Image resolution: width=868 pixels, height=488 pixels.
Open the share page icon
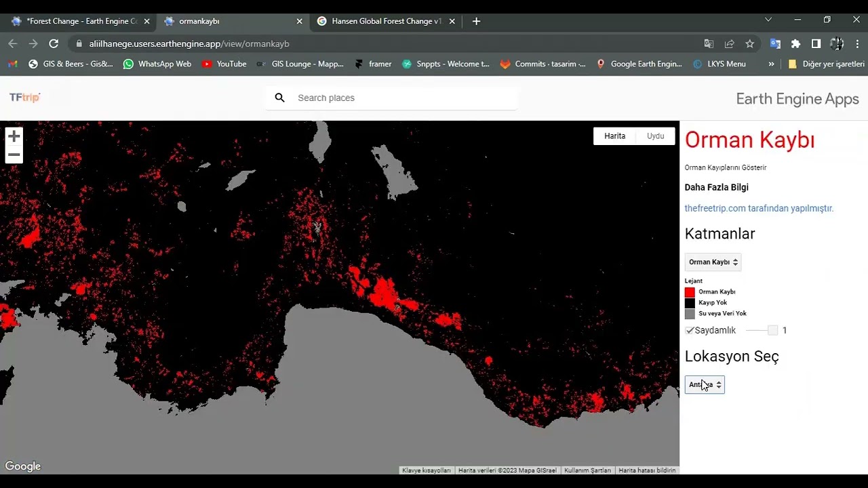tap(729, 43)
